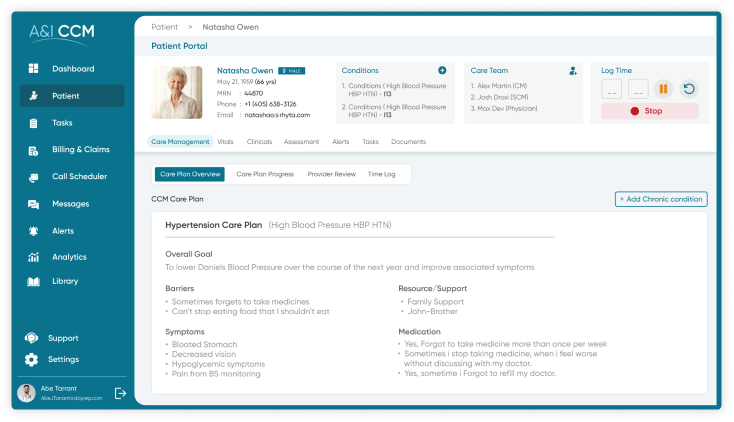
Task: Open the patient Alerts tab
Action: [341, 141]
